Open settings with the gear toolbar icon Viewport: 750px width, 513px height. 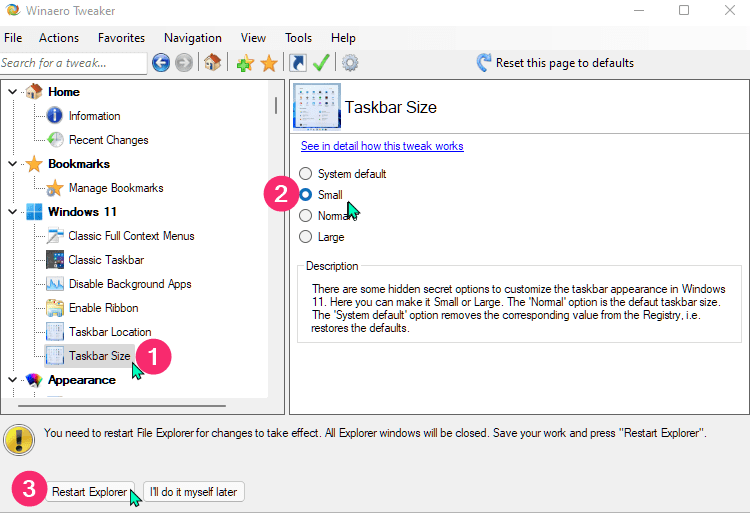(x=350, y=63)
